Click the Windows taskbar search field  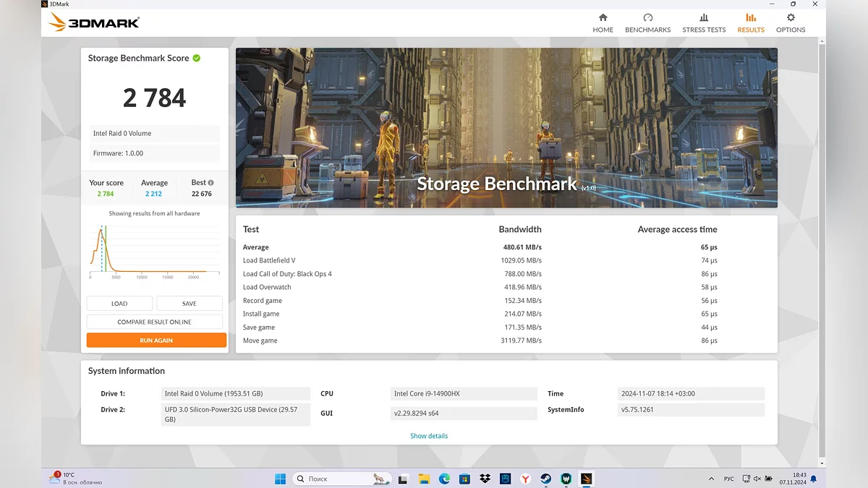pyautogui.click(x=340, y=479)
